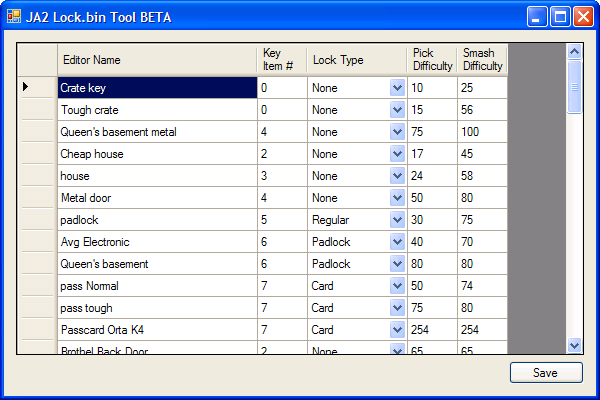Click the Smash Difficulty column header
The image size is (600, 400).
482,60
